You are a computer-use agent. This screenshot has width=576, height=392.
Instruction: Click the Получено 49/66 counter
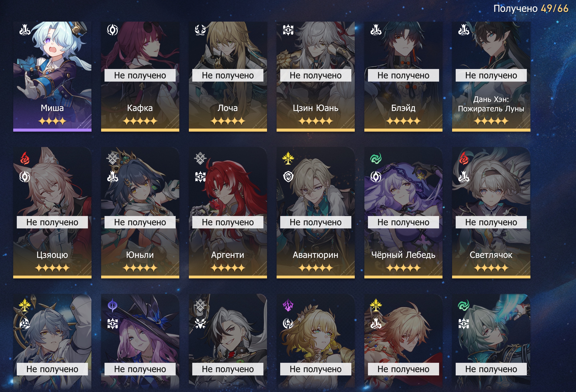[531, 9]
